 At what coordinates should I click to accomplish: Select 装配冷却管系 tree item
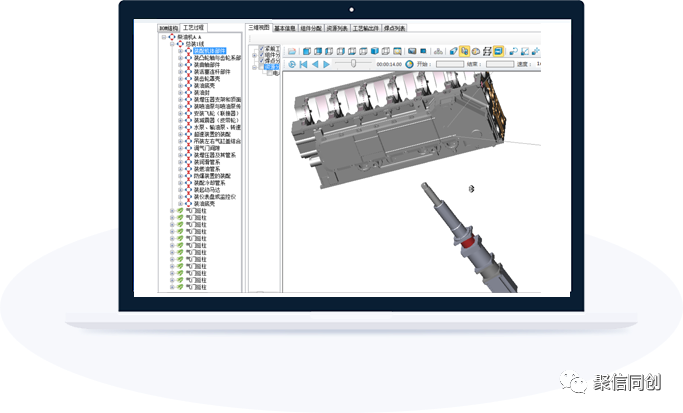coord(210,183)
